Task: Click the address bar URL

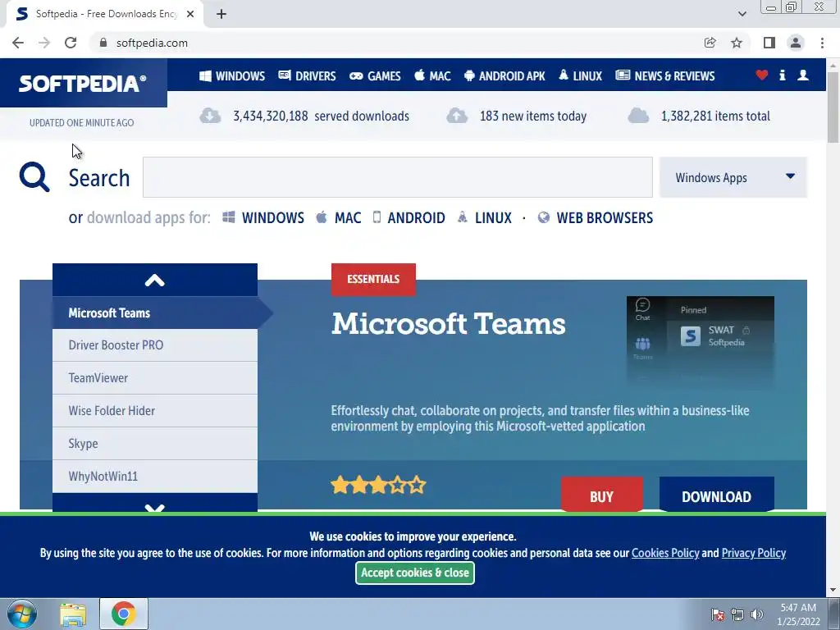Action: 152,43
